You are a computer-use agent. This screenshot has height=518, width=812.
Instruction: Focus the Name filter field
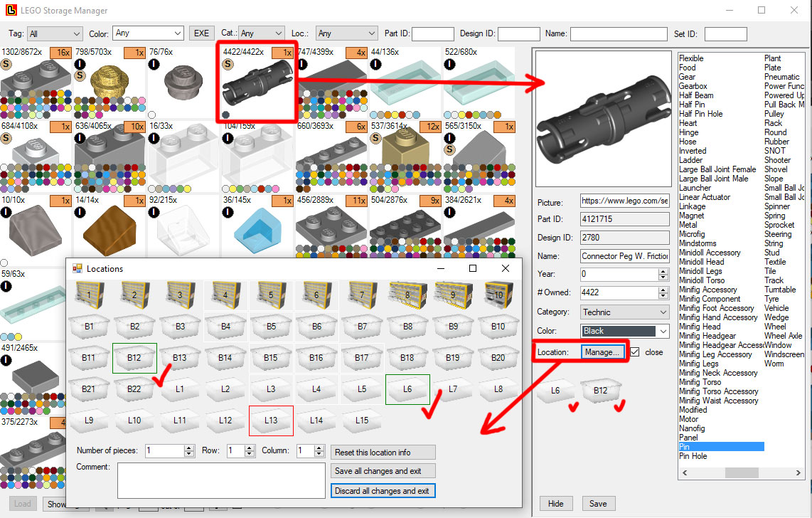[x=619, y=34]
